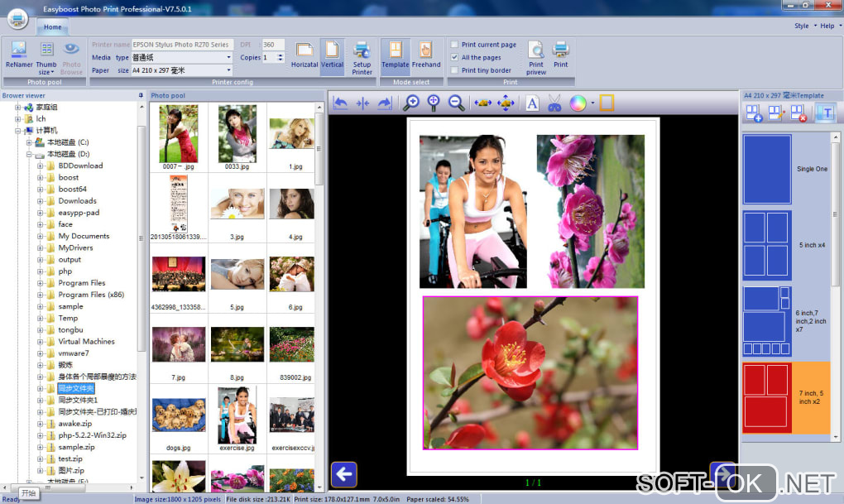Viewport: 844px width, 504px height.
Task: Switch to Freehand mode
Action: tap(426, 55)
